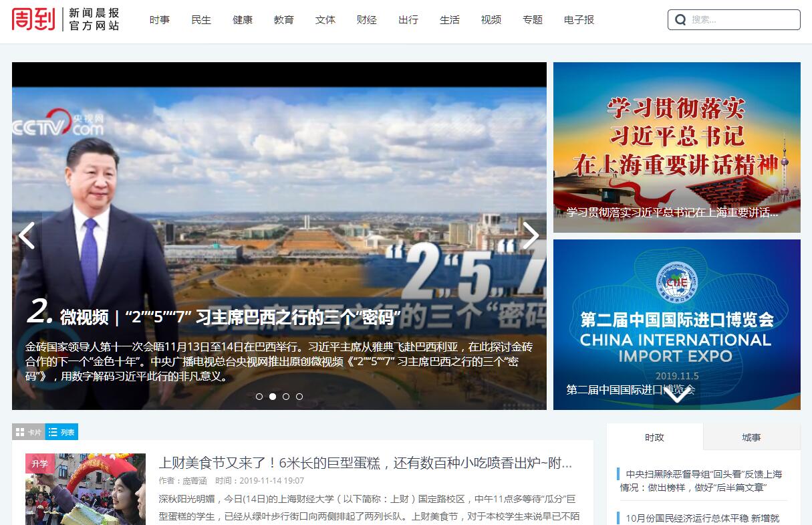The width and height of the screenshot is (812, 525).
Task: Click the 第二届中国国际进口博览会 caption
Action: point(631,389)
